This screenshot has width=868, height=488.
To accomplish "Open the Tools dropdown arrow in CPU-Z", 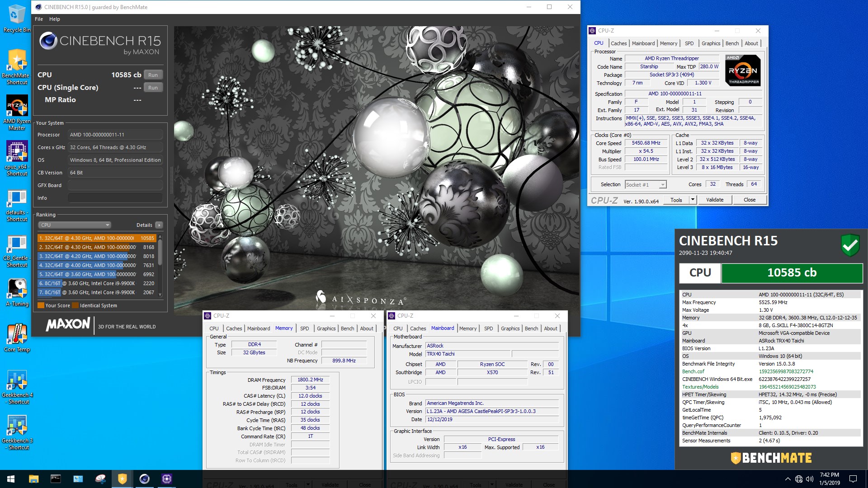I will 692,200.
